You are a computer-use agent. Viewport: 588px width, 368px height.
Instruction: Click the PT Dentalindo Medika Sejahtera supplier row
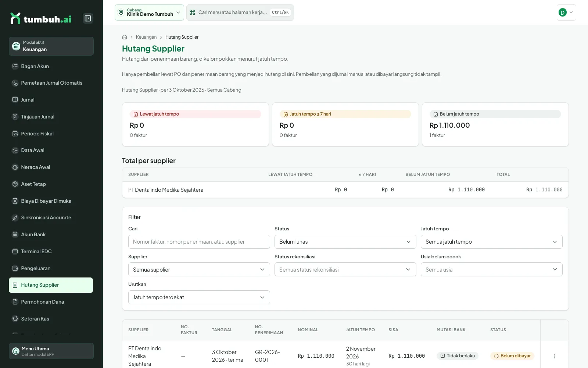click(345, 190)
